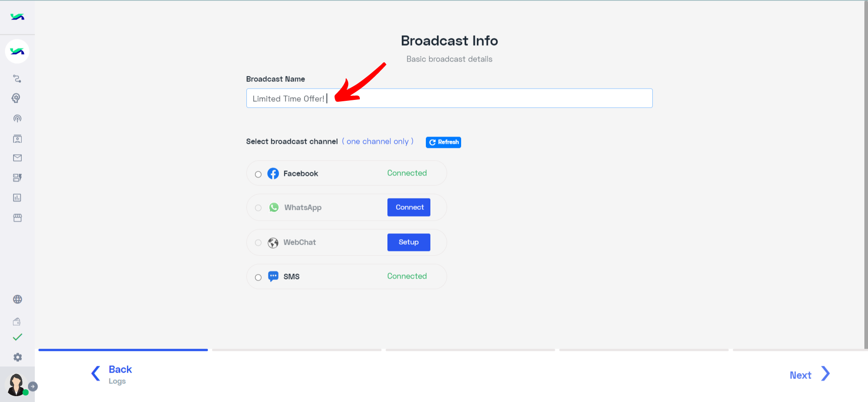
Task: Click the SMS channel label
Action: click(x=292, y=277)
